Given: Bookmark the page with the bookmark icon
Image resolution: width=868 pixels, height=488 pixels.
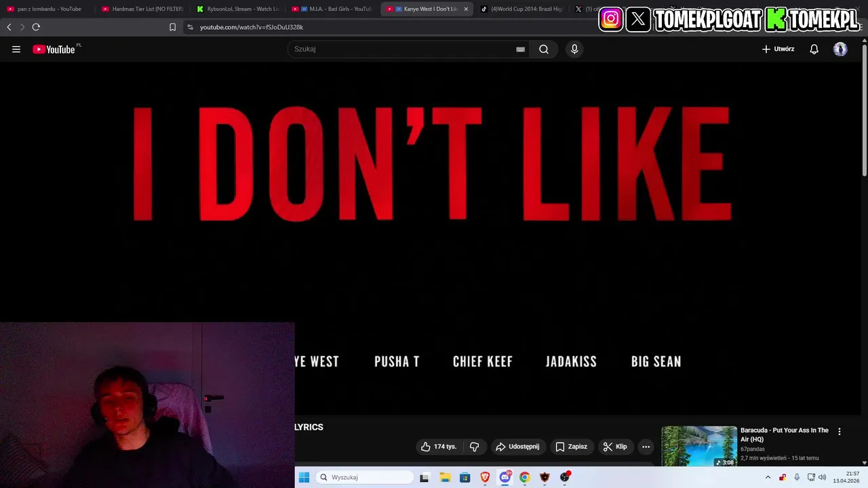Looking at the screenshot, I should [172, 27].
